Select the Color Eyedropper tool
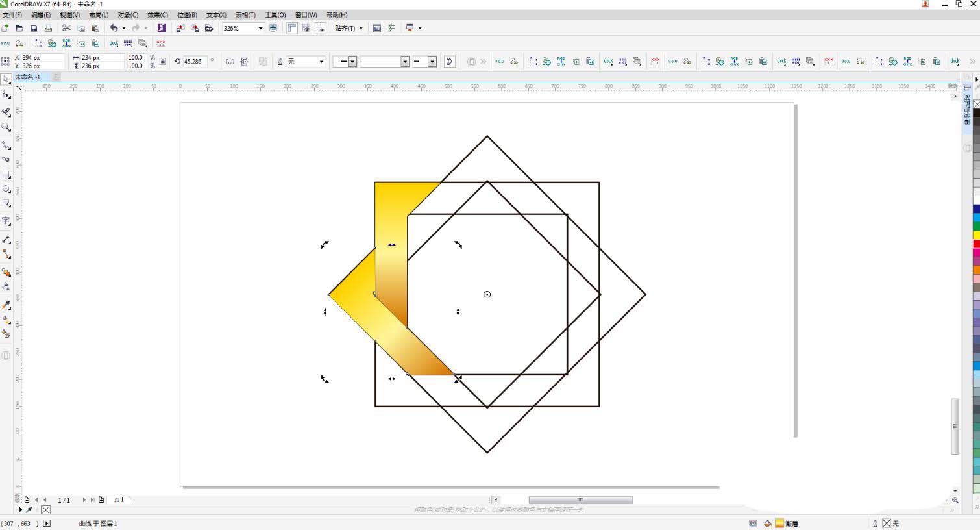 (6, 304)
